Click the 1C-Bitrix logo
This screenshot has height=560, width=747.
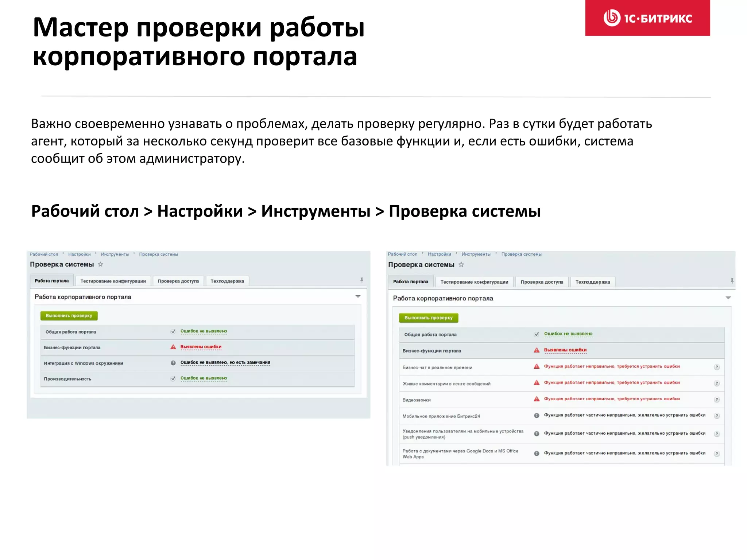click(647, 18)
